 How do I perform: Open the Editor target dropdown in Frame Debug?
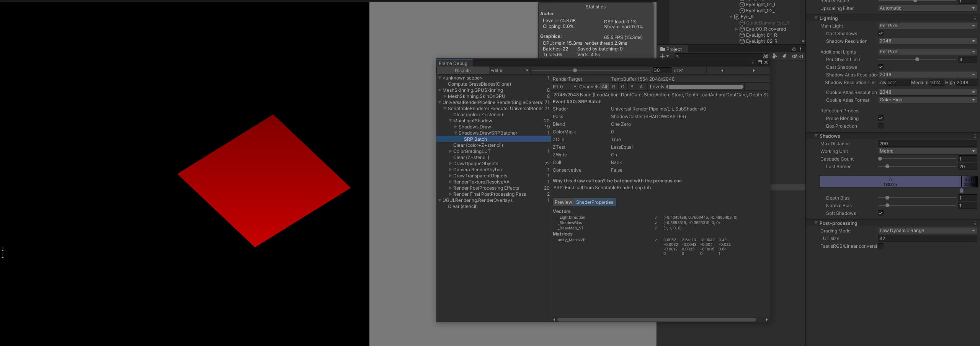pyautogui.click(x=509, y=71)
